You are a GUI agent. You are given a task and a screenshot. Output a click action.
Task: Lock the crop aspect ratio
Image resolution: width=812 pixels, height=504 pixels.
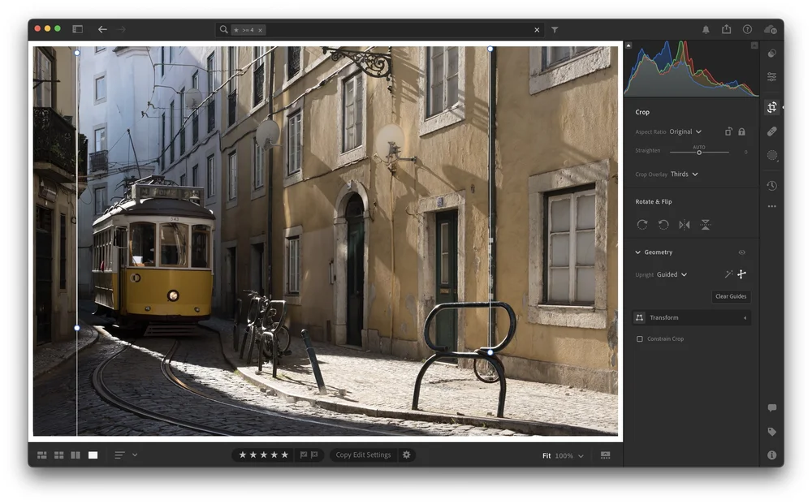coord(743,131)
